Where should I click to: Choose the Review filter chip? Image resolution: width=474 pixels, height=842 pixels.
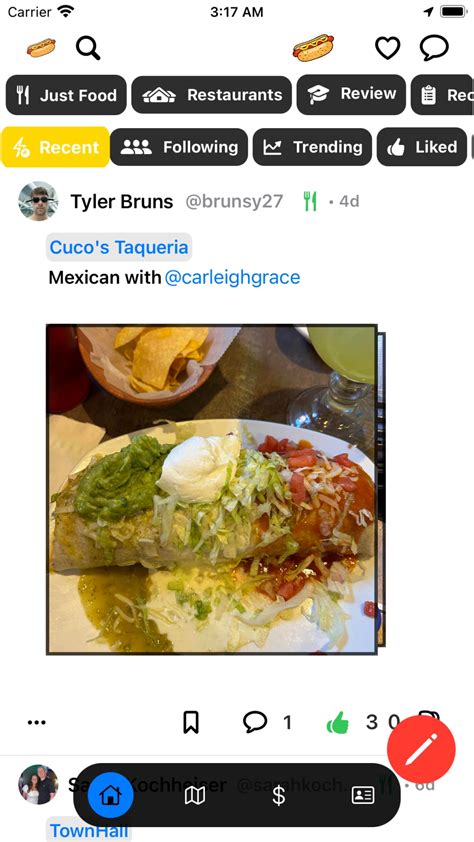point(351,95)
